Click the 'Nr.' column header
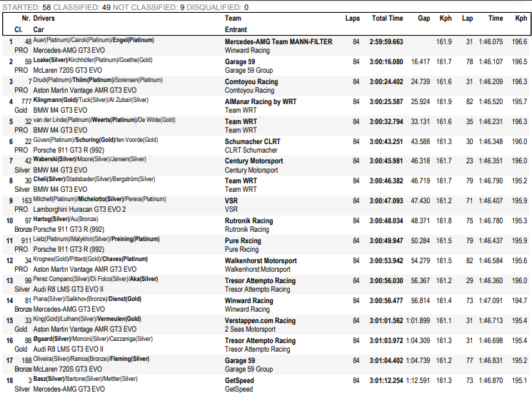 tap(26, 19)
